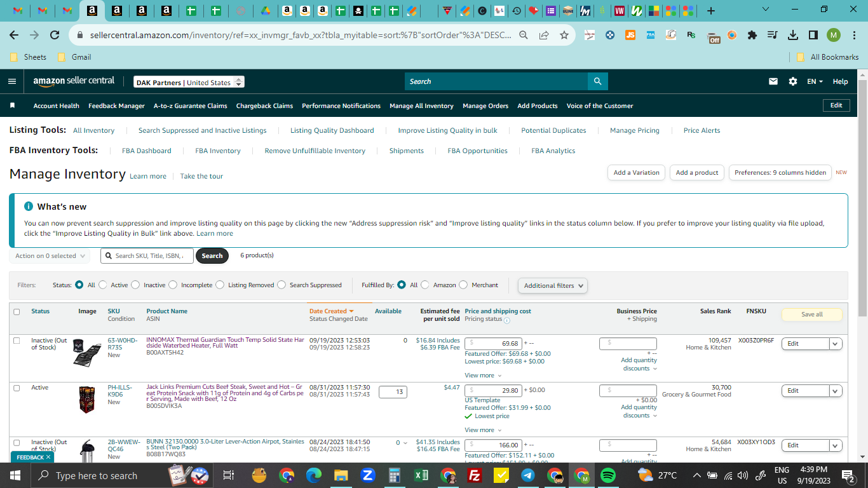The width and height of the screenshot is (868, 488).
Task: Open Voice of the Customer menu item
Action: (x=600, y=105)
